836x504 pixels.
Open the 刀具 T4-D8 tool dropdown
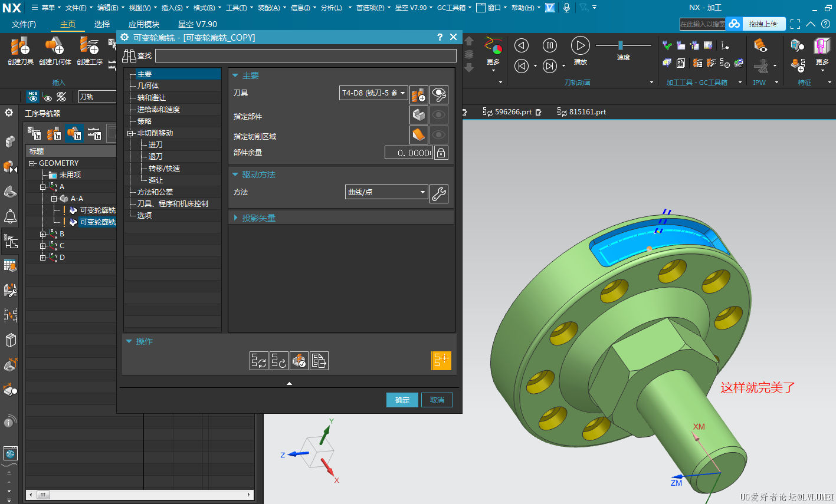click(x=374, y=93)
